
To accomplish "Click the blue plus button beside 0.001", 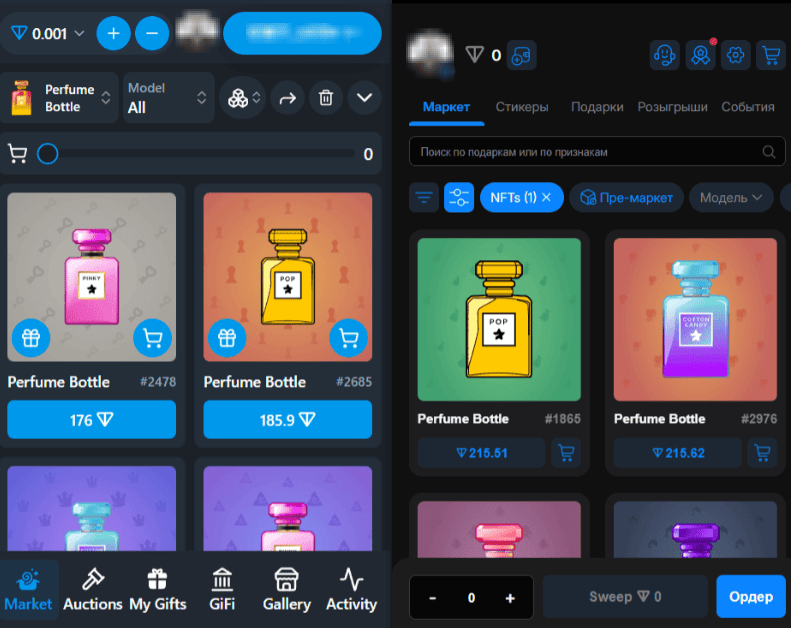I will (x=114, y=33).
